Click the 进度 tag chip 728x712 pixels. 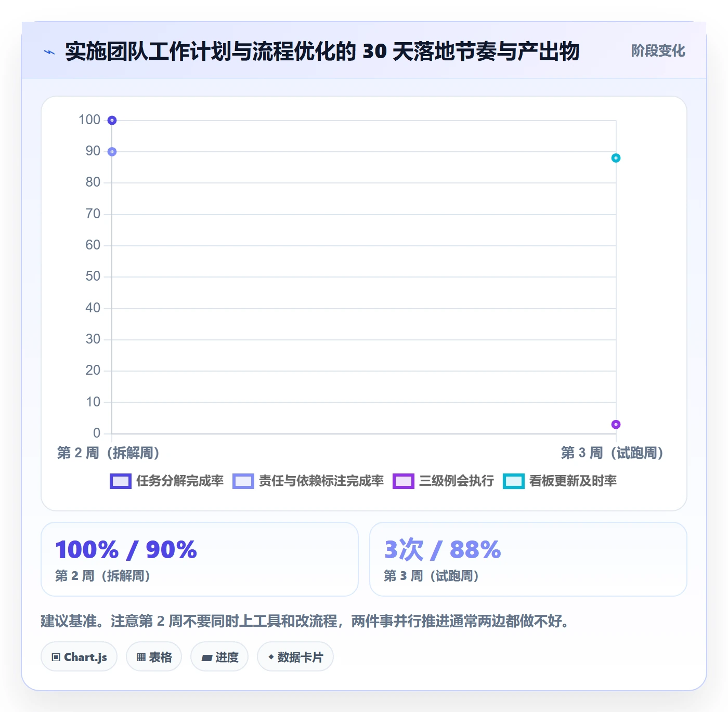pos(219,657)
